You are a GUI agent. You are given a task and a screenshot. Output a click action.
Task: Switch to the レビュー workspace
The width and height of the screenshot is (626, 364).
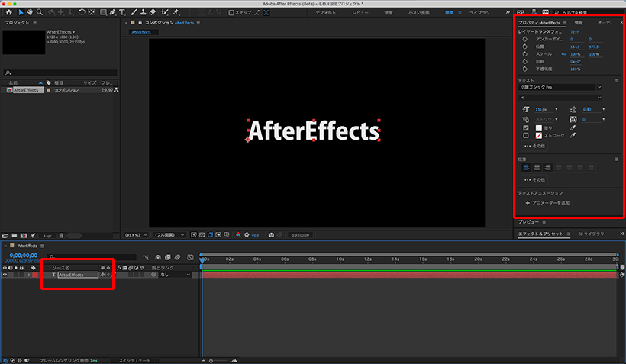(360, 13)
